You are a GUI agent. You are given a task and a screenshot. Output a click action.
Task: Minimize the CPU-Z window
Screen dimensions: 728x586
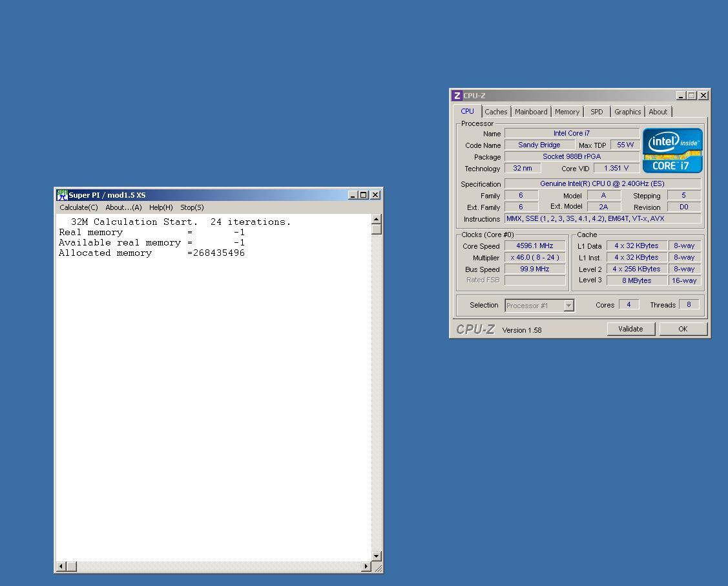(681, 95)
